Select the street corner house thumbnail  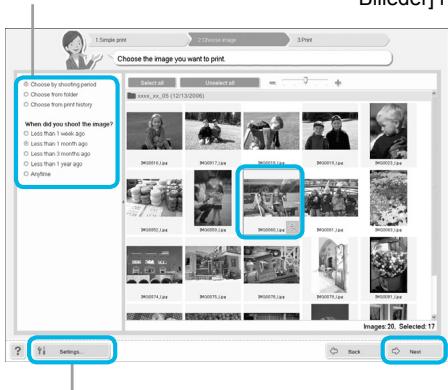[213, 265]
